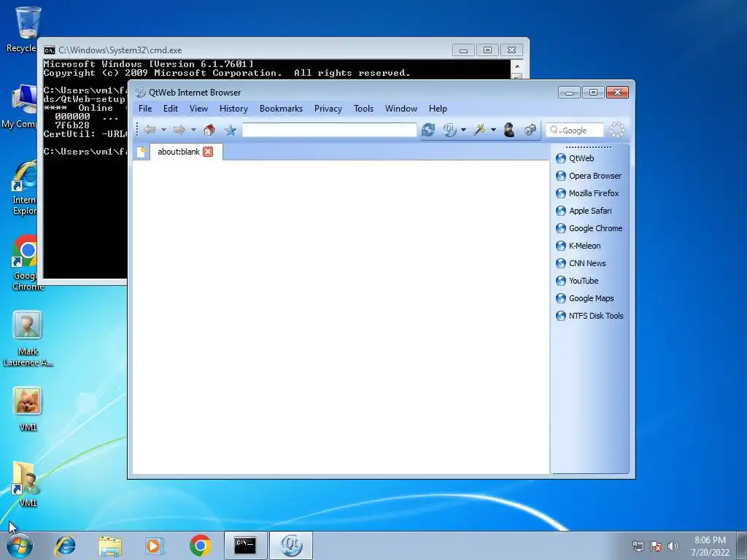
Task: Open the File menu
Action: point(145,109)
